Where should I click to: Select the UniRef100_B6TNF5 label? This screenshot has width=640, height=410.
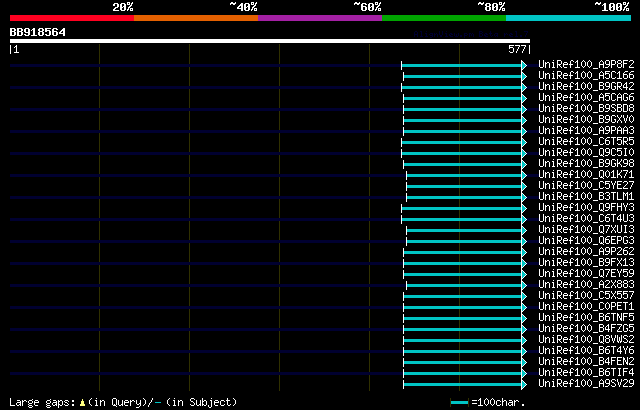point(586,318)
